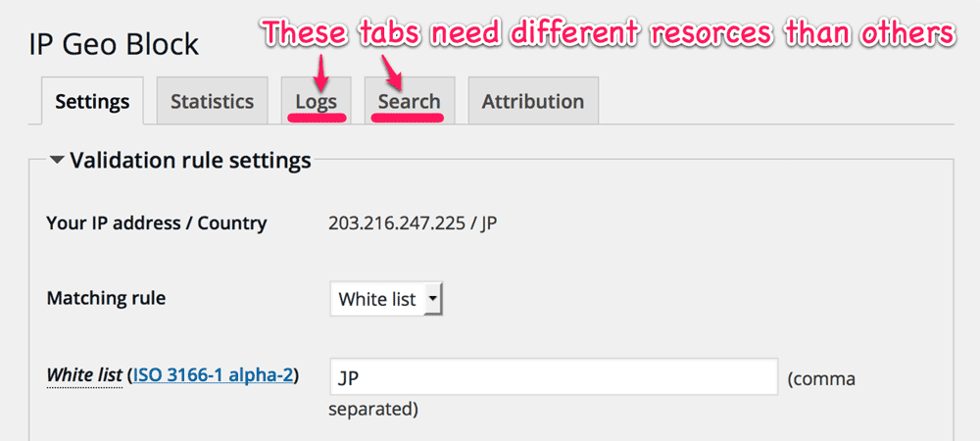Open the Statistics tab
Viewport: 980px width, 441px height.
point(212,101)
